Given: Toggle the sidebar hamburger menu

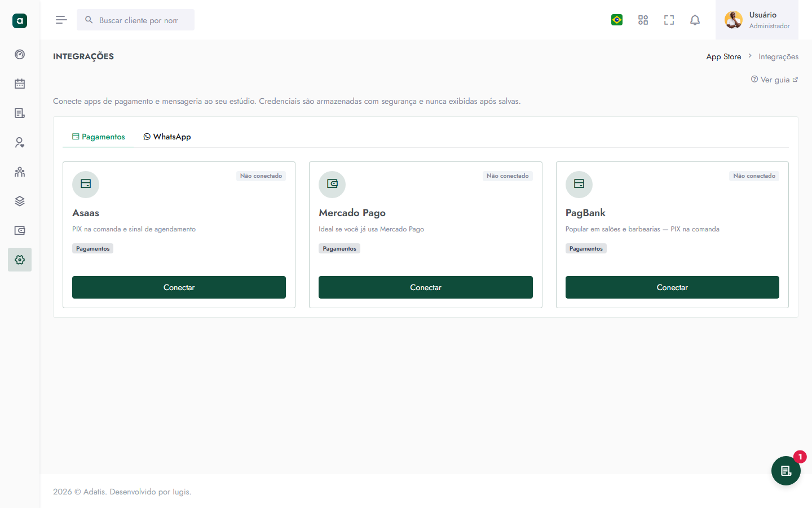Looking at the screenshot, I should pos(61,20).
